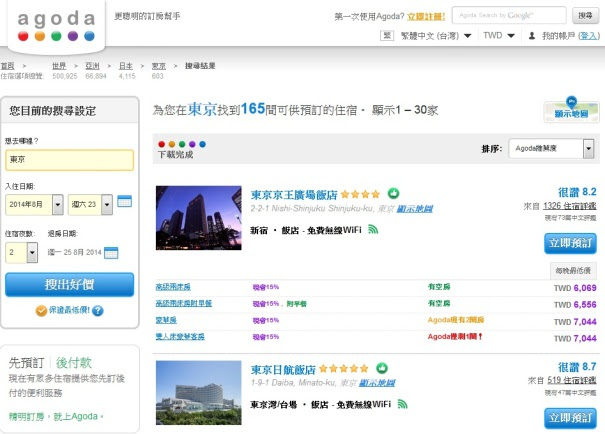Click the 保證最低價 link
The image size is (605, 434).
pos(69,310)
